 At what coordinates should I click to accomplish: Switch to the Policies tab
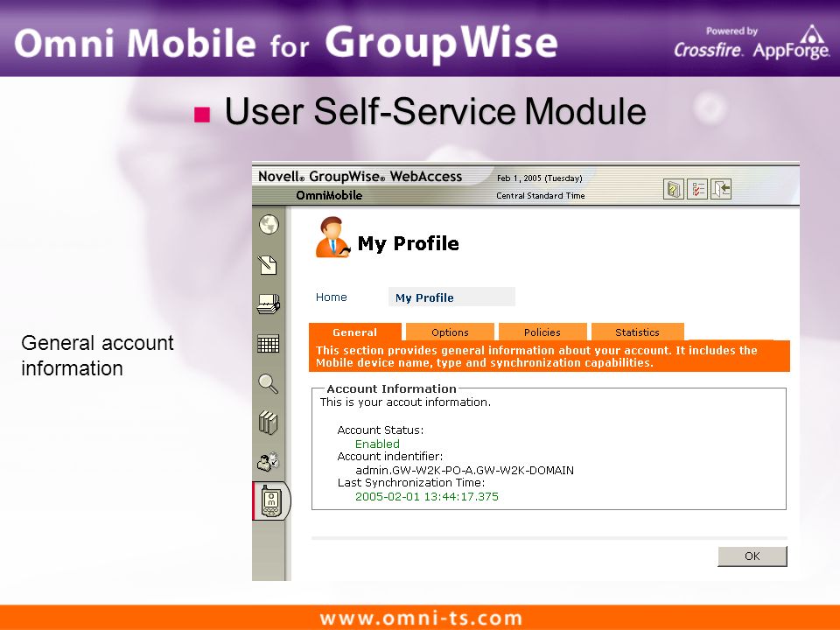(x=542, y=332)
